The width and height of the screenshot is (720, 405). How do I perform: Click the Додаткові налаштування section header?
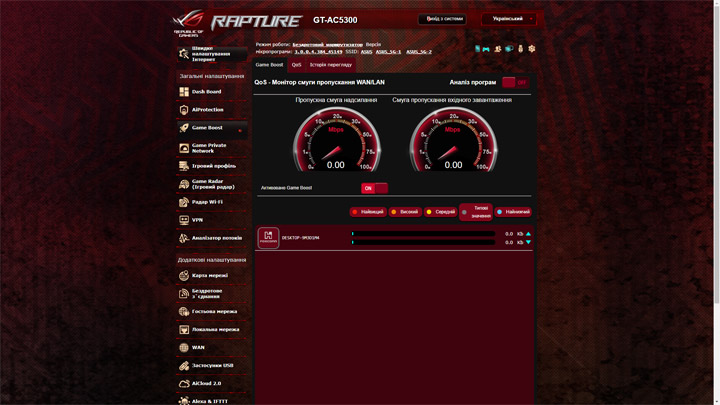point(212,260)
